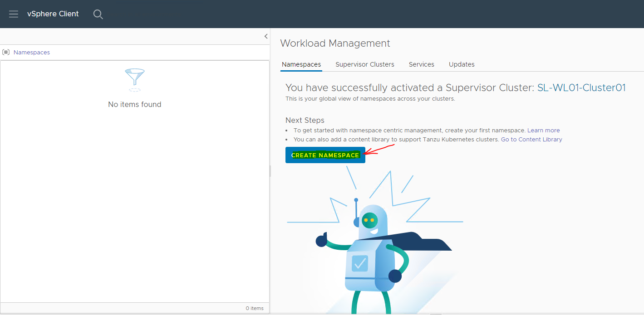Click the 'No items found' text

pyautogui.click(x=135, y=104)
